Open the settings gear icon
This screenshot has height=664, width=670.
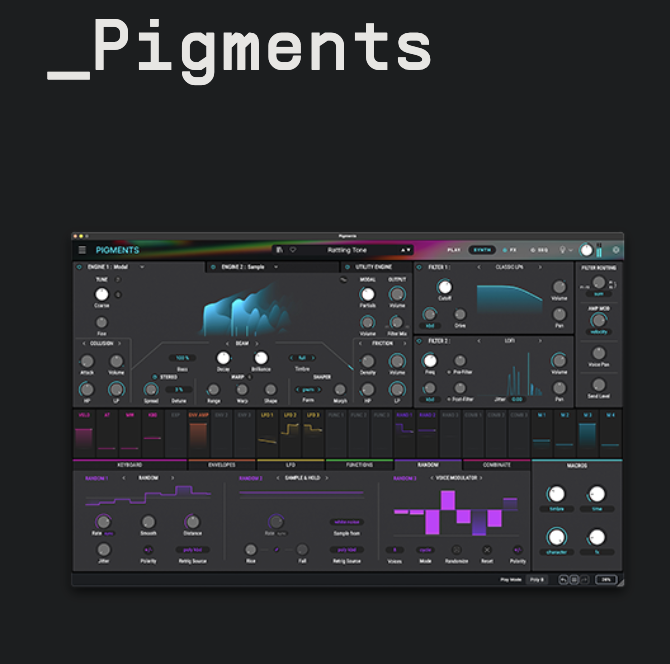pos(616,250)
